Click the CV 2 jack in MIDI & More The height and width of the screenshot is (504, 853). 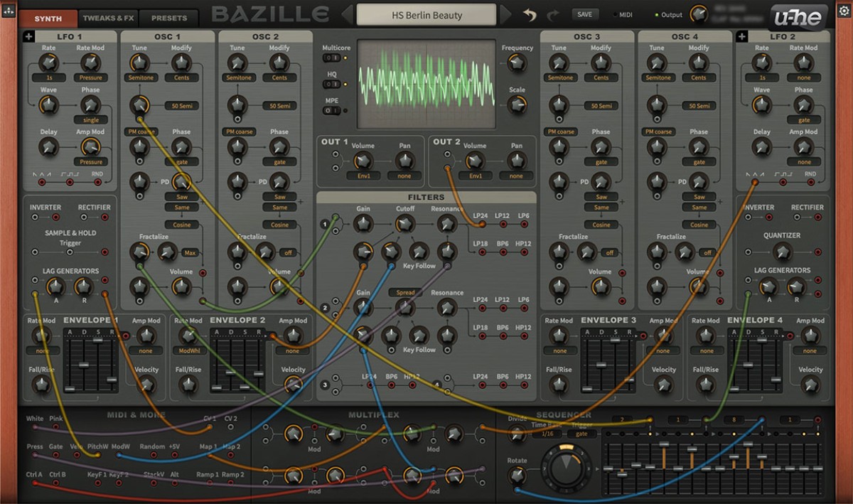coord(231,428)
